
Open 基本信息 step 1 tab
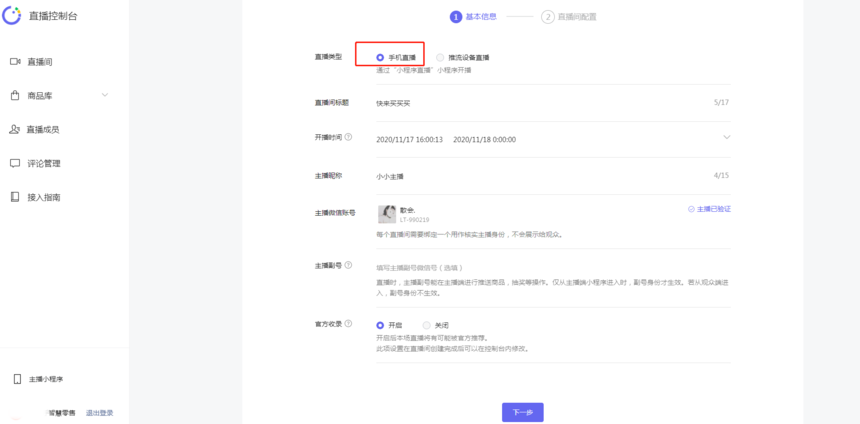pyautogui.click(x=475, y=17)
